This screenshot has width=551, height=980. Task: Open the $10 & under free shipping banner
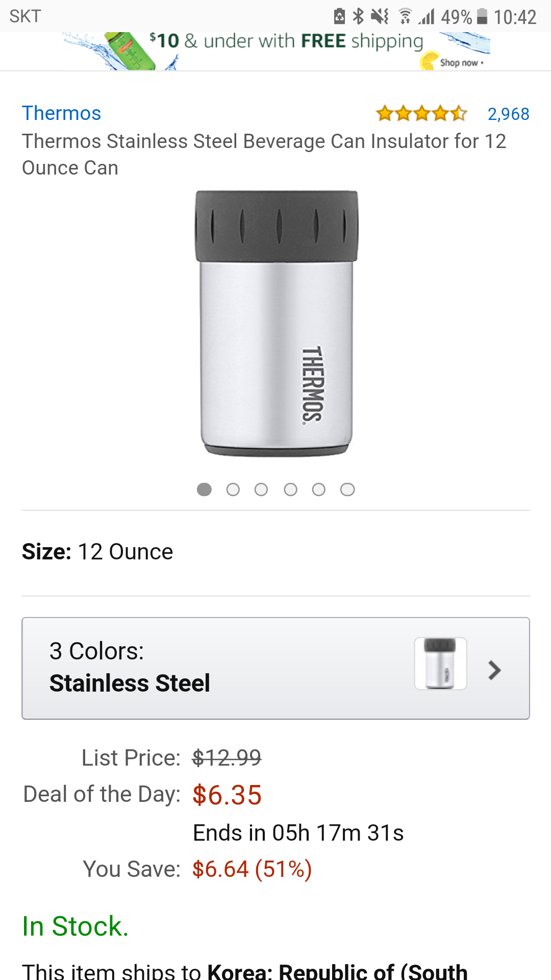tap(286, 42)
